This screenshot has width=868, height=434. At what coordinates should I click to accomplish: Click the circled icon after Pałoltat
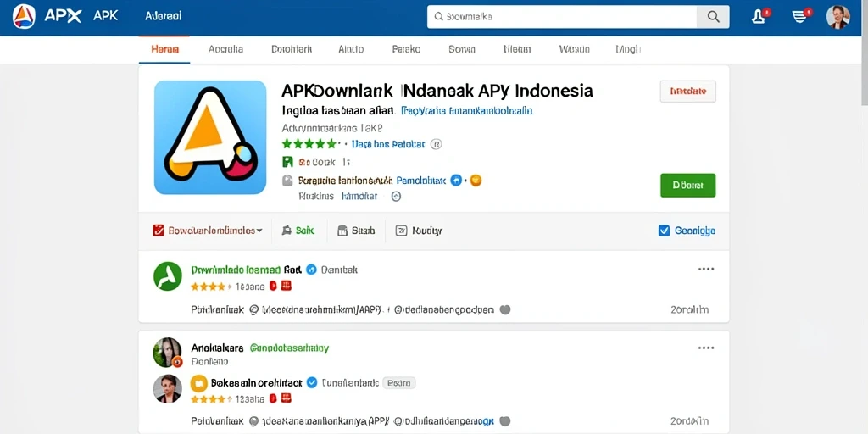point(437,144)
